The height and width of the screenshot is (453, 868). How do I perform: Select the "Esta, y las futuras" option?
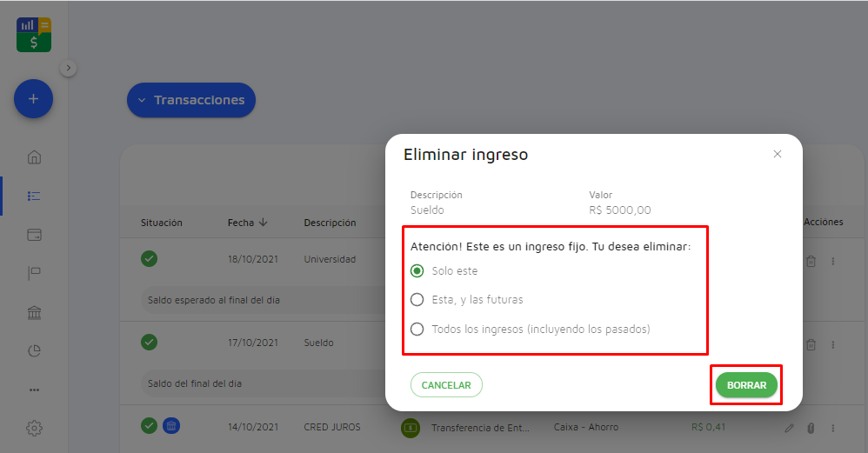(417, 299)
